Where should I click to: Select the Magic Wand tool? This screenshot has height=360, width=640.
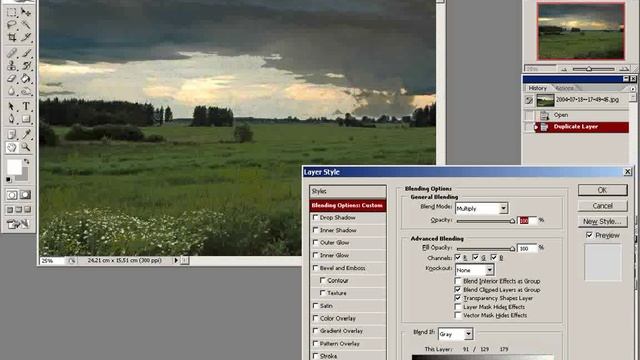pyautogui.click(x=26, y=24)
